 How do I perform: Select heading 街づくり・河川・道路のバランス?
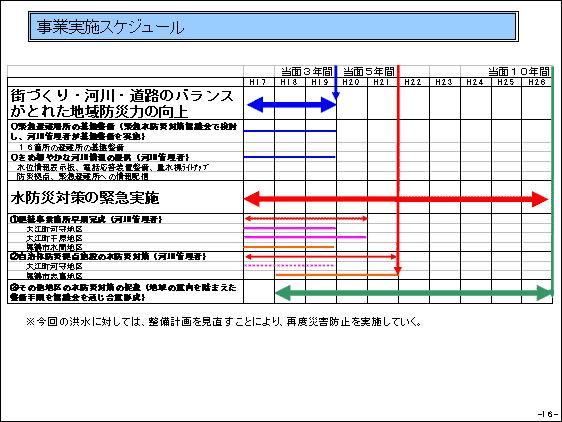click(122, 96)
